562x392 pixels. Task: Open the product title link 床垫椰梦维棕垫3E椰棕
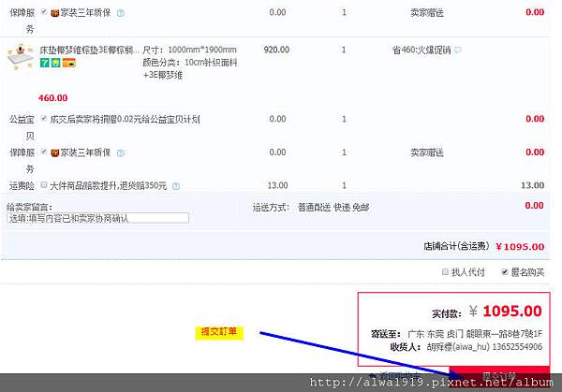[89, 50]
